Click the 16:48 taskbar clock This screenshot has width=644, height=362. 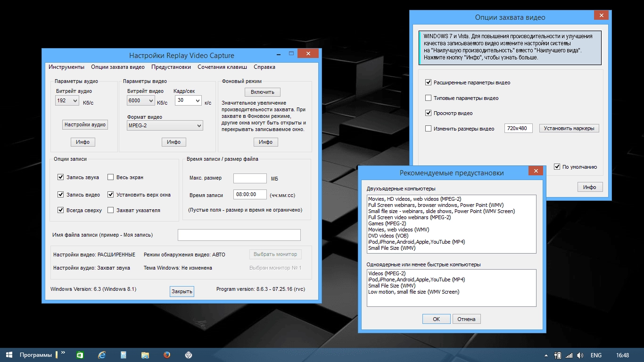coord(623,355)
